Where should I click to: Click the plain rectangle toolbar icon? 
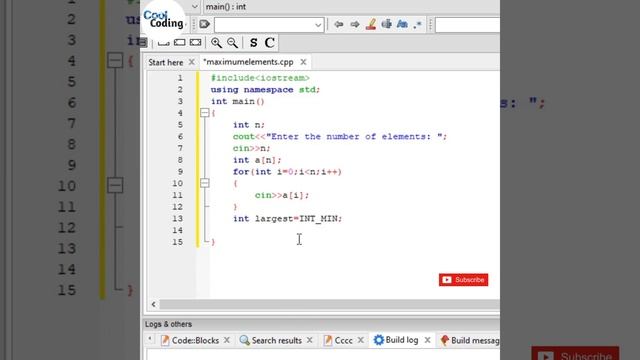[x=179, y=42]
